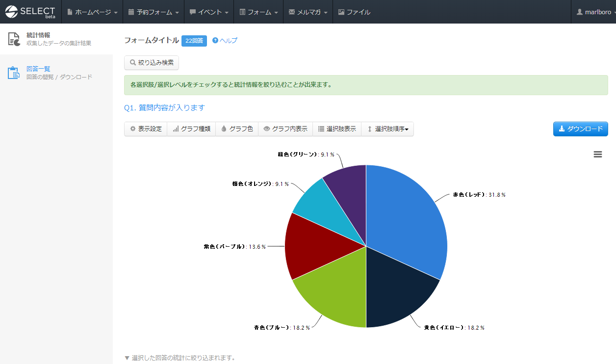616x364 pixels.
Task: Open 表示設定 display settings gear
Action: click(x=146, y=129)
